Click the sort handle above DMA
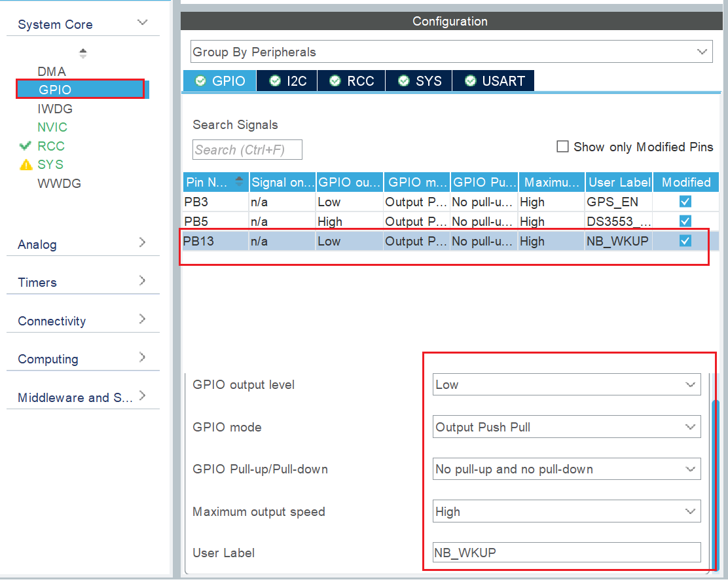This screenshot has width=728, height=586. click(x=83, y=53)
